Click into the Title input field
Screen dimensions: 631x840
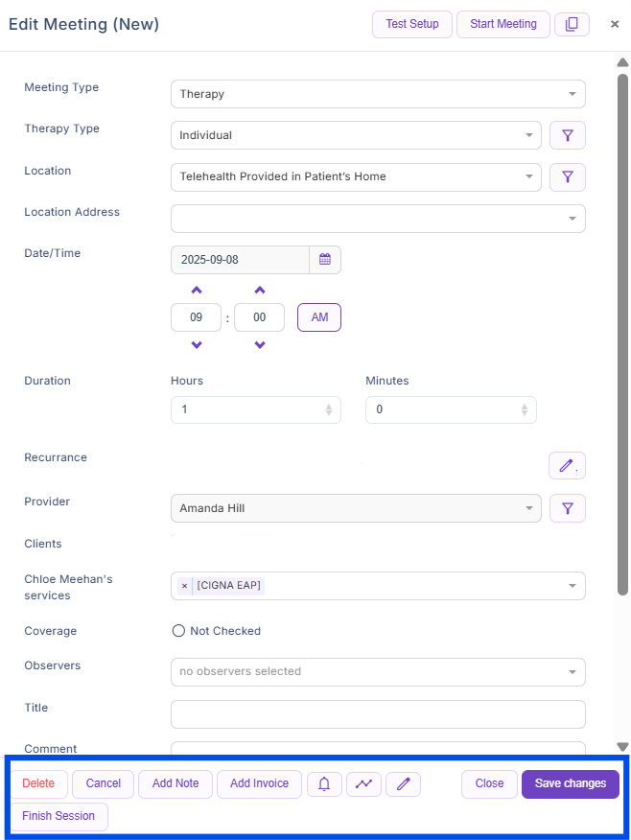(378, 714)
